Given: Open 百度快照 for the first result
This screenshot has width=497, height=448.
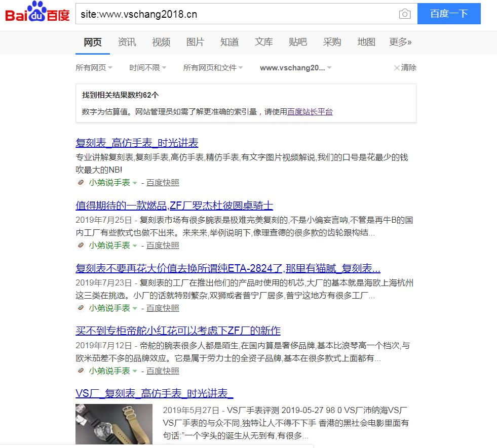Looking at the screenshot, I should point(163,183).
